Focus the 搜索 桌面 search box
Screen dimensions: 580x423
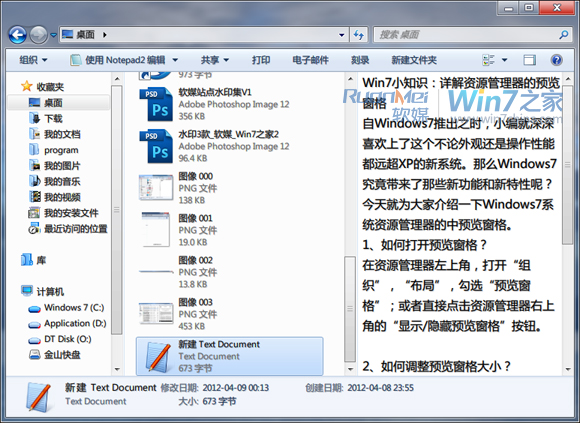pyautogui.click(x=467, y=35)
